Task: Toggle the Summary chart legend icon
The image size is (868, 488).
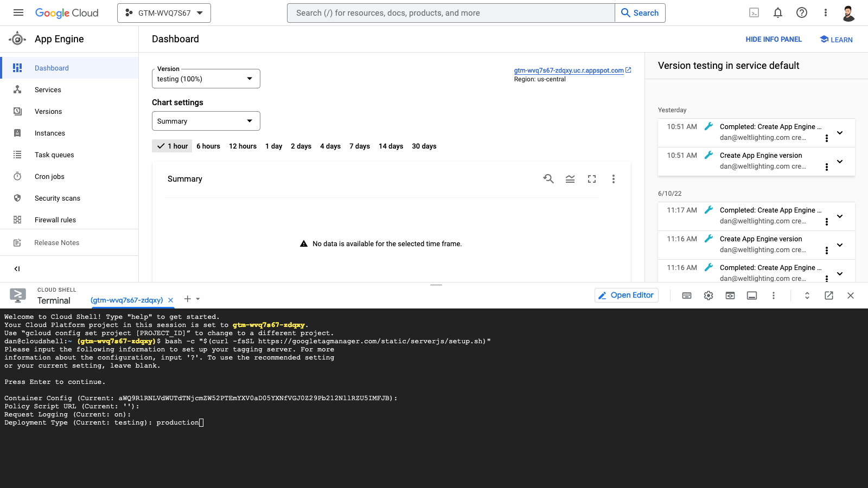Action: pyautogui.click(x=570, y=179)
